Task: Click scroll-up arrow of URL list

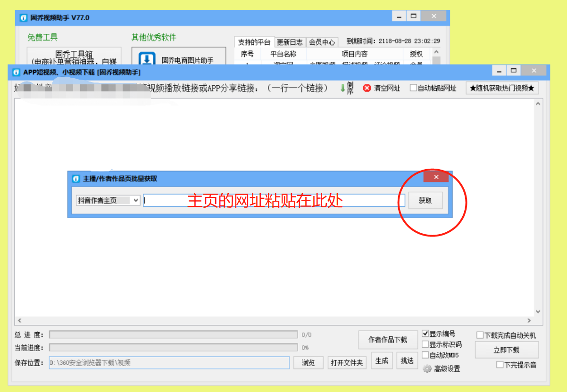Action: (x=538, y=103)
